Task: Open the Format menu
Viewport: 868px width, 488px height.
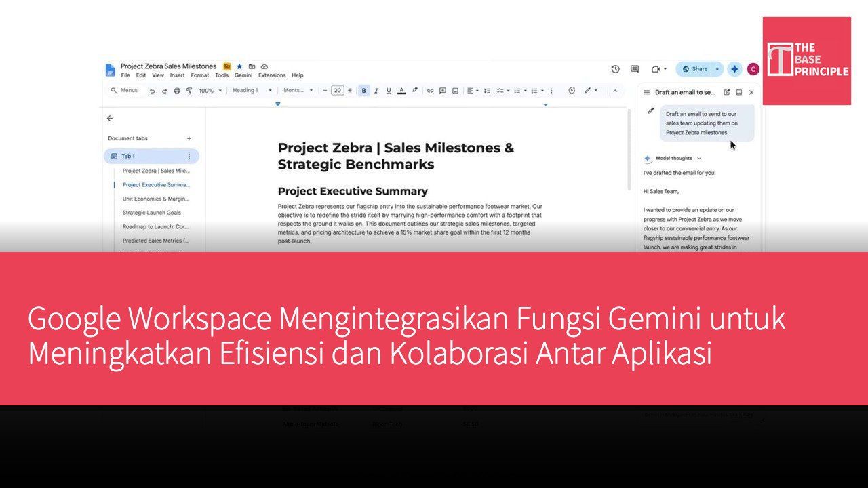Action: tap(200, 75)
